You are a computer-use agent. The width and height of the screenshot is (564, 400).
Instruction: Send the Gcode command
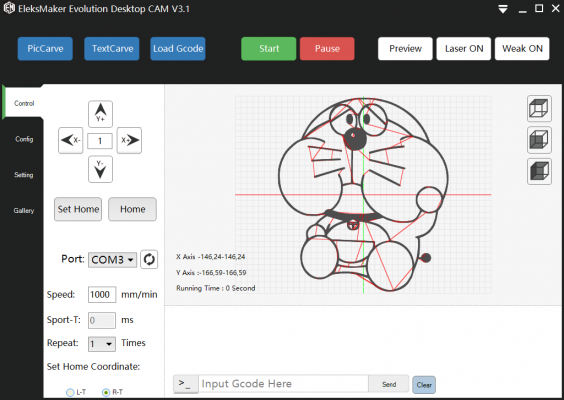tap(389, 384)
